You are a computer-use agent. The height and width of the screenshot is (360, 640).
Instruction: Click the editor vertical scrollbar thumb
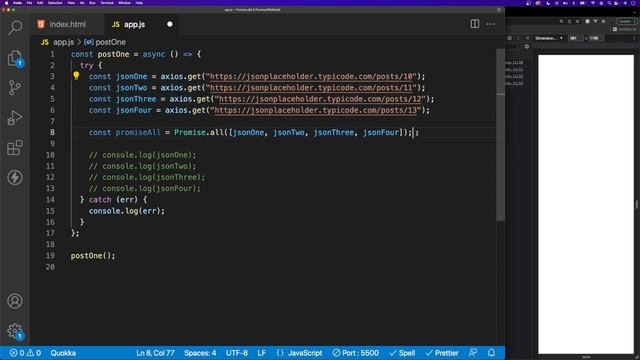(500, 135)
